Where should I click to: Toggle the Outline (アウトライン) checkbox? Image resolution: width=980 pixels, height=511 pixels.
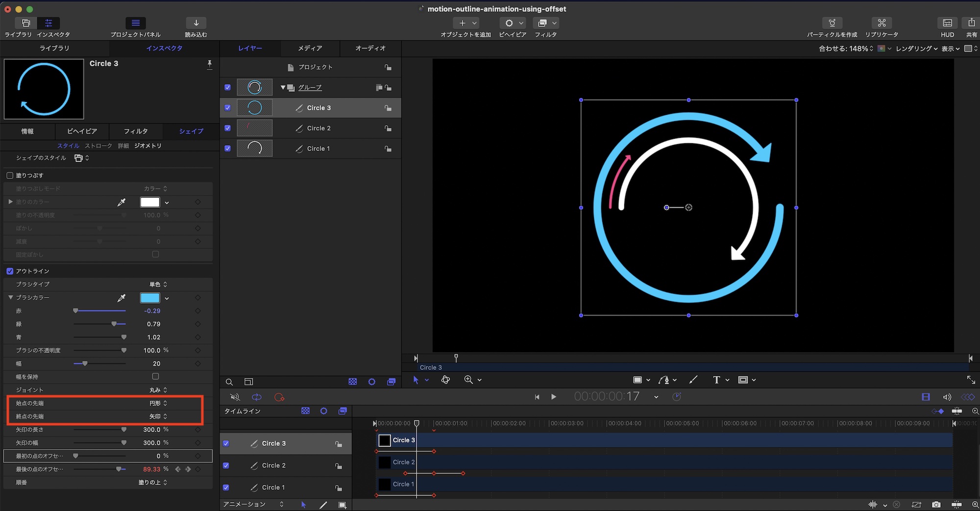tap(10, 271)
